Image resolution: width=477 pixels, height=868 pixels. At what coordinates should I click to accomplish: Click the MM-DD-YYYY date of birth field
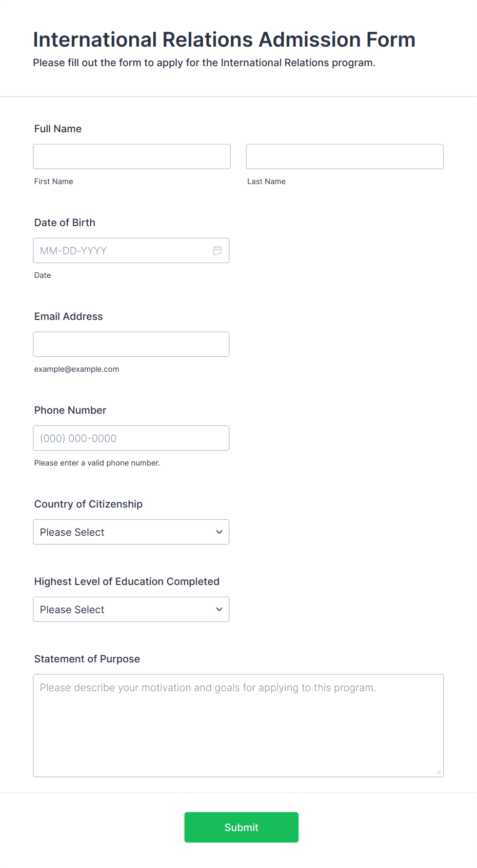[131, 251]
